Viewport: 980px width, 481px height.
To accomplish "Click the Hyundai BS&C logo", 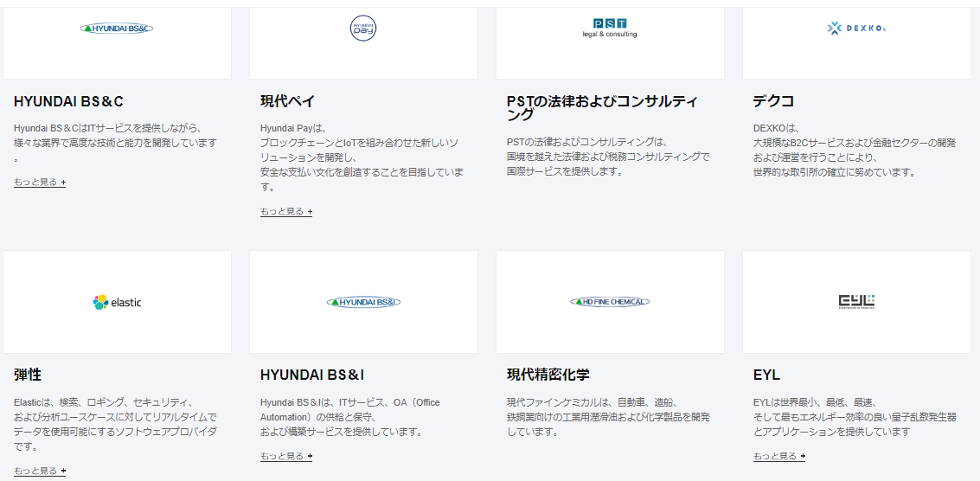I will pyautogui.click(x=117, y=28).
